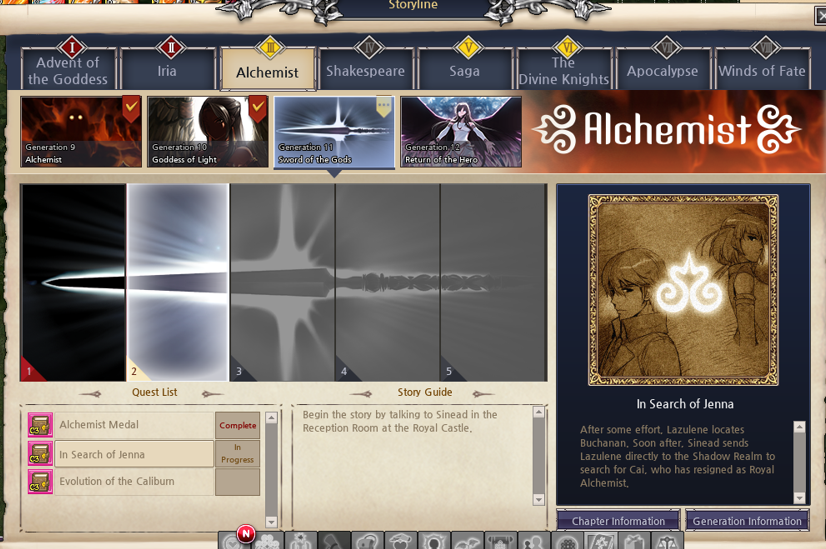Click the gift box icon in bottom bar
Screen dimensions: 826x549
(x=634, y=541)
